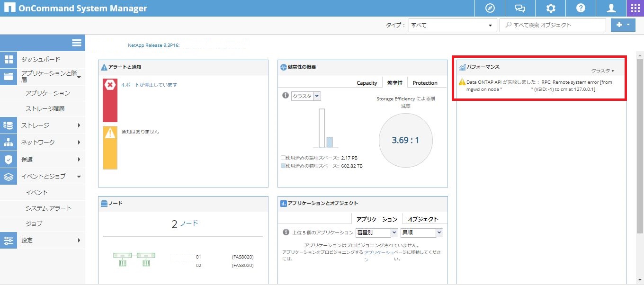This screenshot has height=286, width=644.
Task: Expand the ネットワーク sidebar menu
Action: point(43,143)
